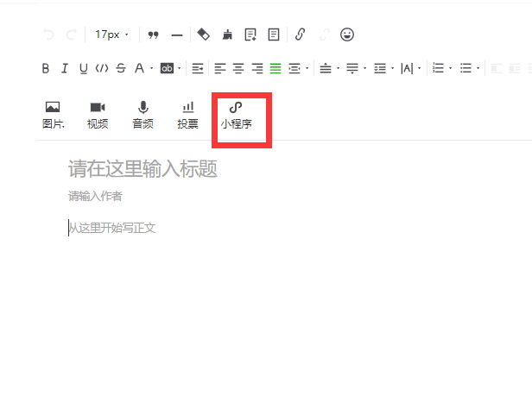Insert audio via 音频 button
Viewport: 532px width, 396px height.
(x=142, y=116)
